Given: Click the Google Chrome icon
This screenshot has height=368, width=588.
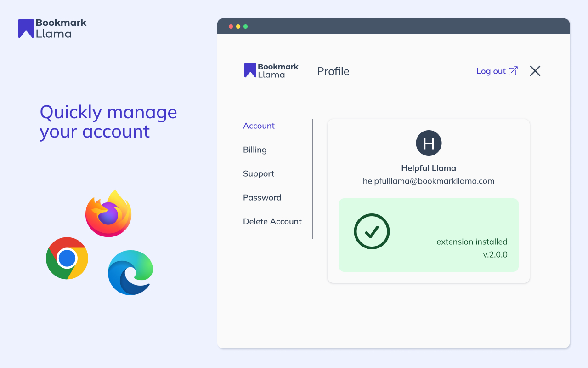Looking at the screenshot, I should tap(67, 258).
